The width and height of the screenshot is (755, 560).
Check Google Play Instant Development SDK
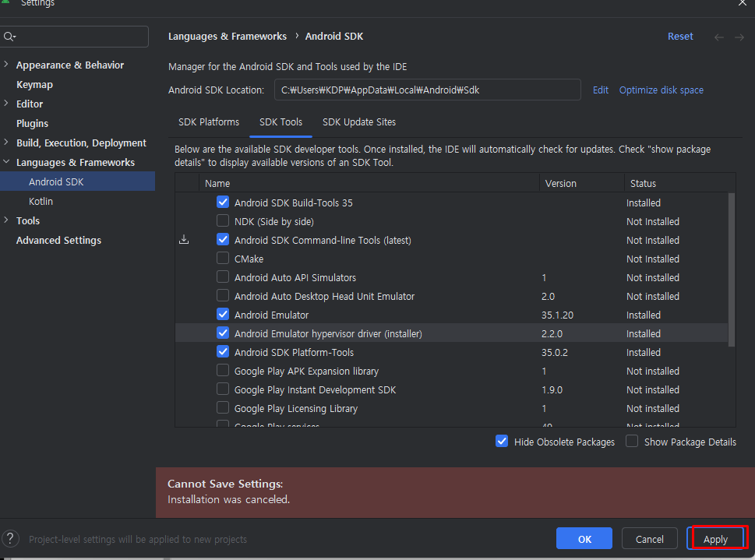tap(223, 389)
